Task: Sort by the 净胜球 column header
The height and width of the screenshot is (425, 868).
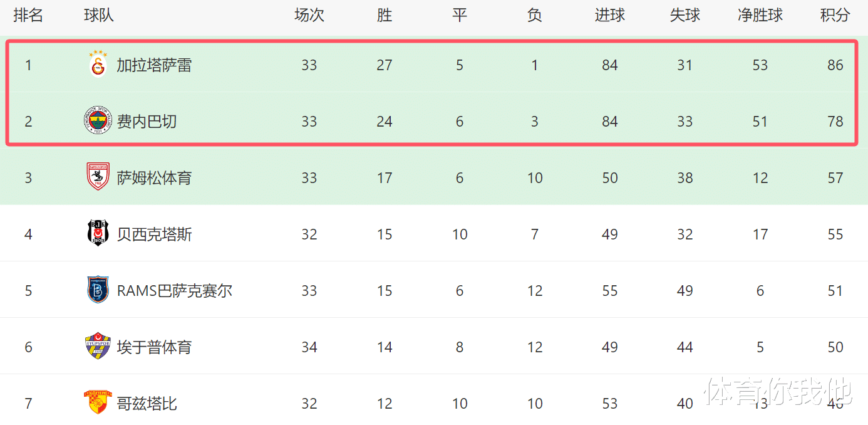Action: [x=760, y=16]
